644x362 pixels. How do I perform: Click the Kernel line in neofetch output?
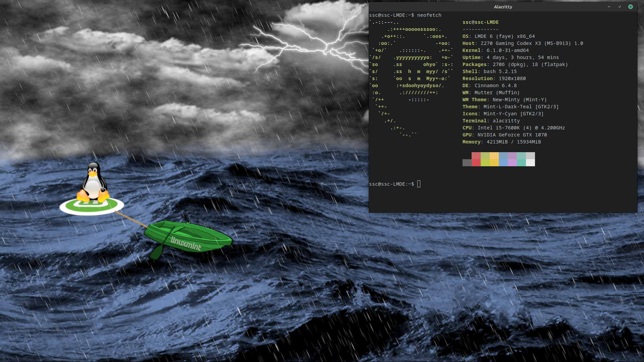(495, 50)
